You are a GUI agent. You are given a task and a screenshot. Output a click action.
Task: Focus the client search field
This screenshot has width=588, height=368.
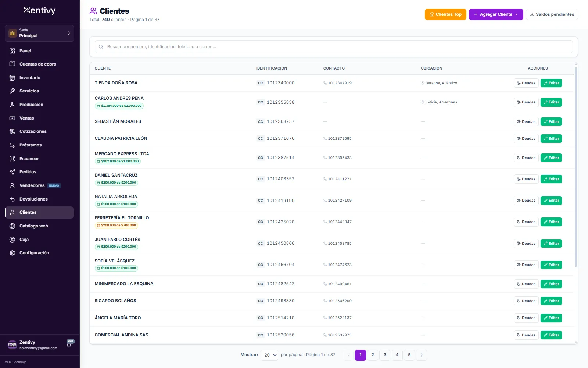[334, 47]
